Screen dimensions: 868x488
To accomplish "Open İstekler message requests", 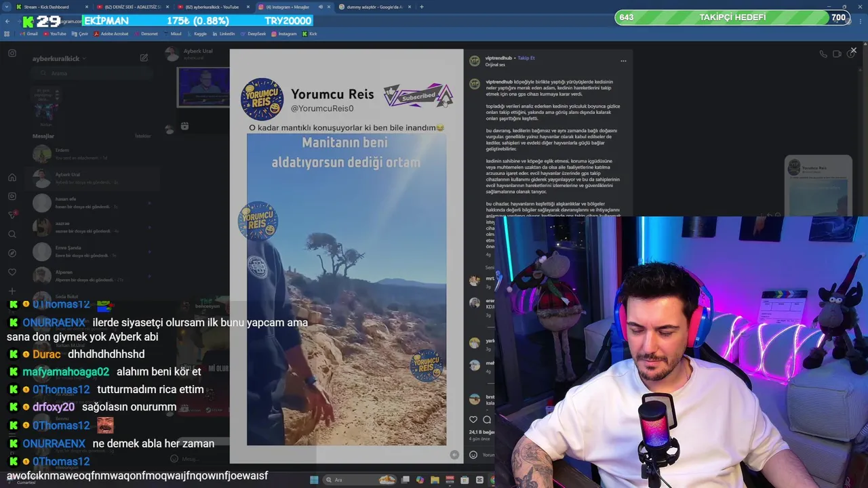I will click(143, 136).
